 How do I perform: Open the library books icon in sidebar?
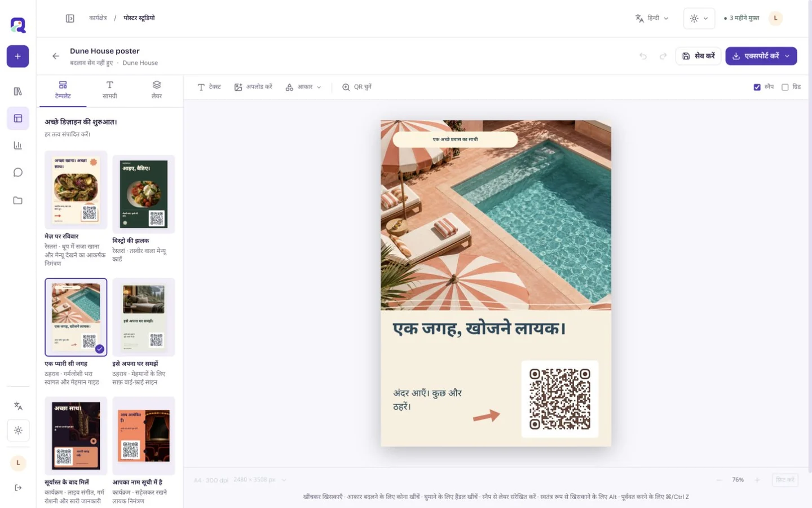(18, 91)
